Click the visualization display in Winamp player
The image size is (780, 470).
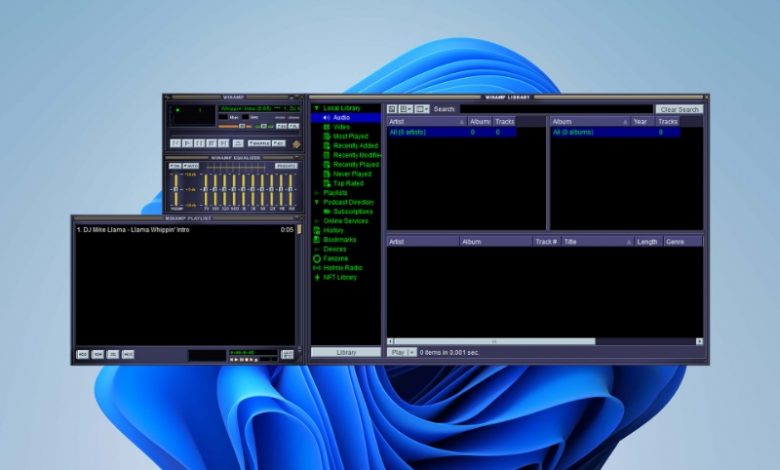tap(195, 115)
